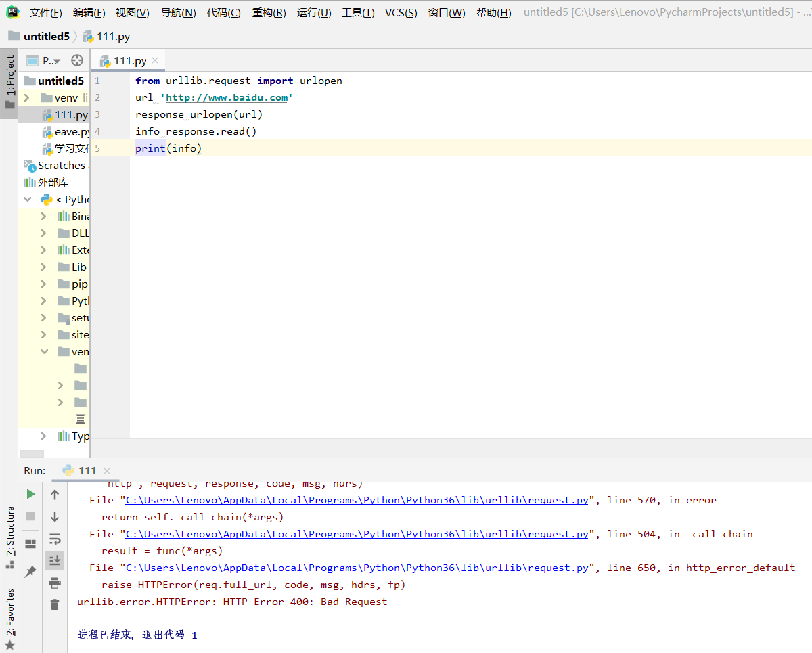Click the restore layout icon in Run panel

point(30,544)
